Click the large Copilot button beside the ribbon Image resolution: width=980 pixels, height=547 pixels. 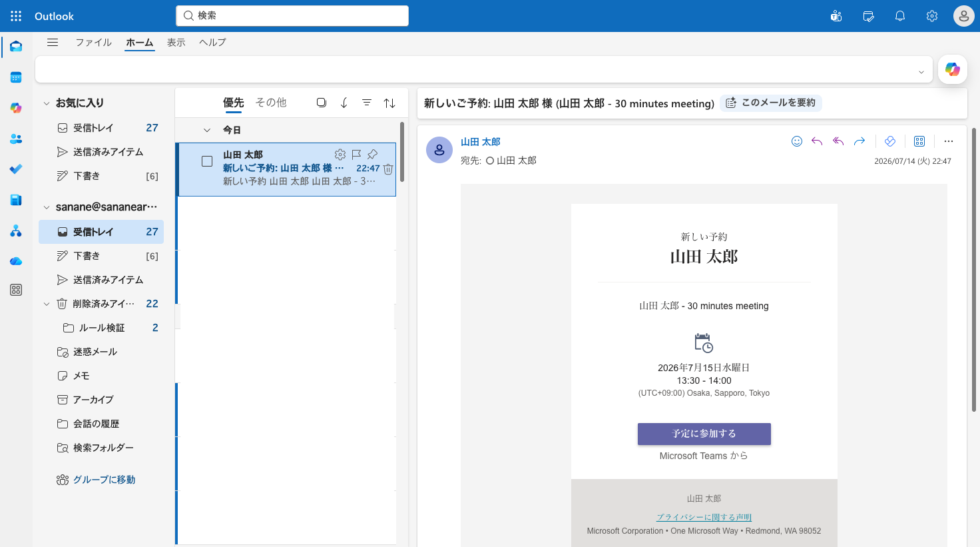click(x=953, y=69)
